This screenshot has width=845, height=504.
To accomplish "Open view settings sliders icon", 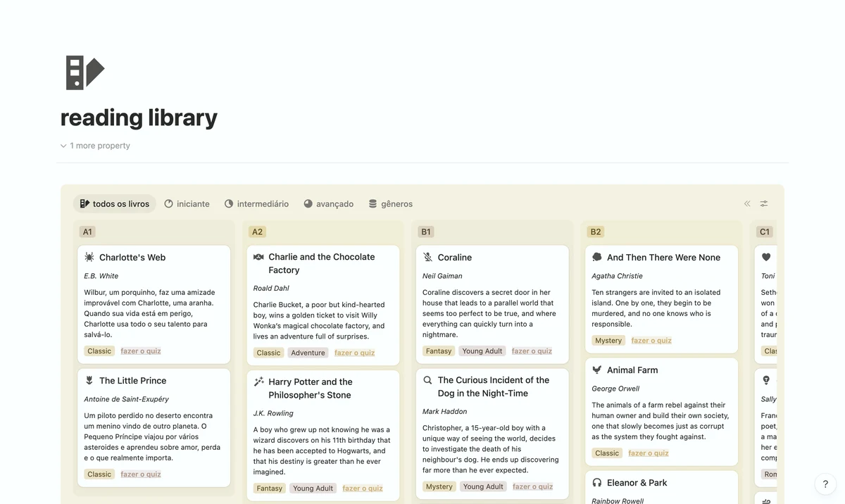I will [764, 204].
